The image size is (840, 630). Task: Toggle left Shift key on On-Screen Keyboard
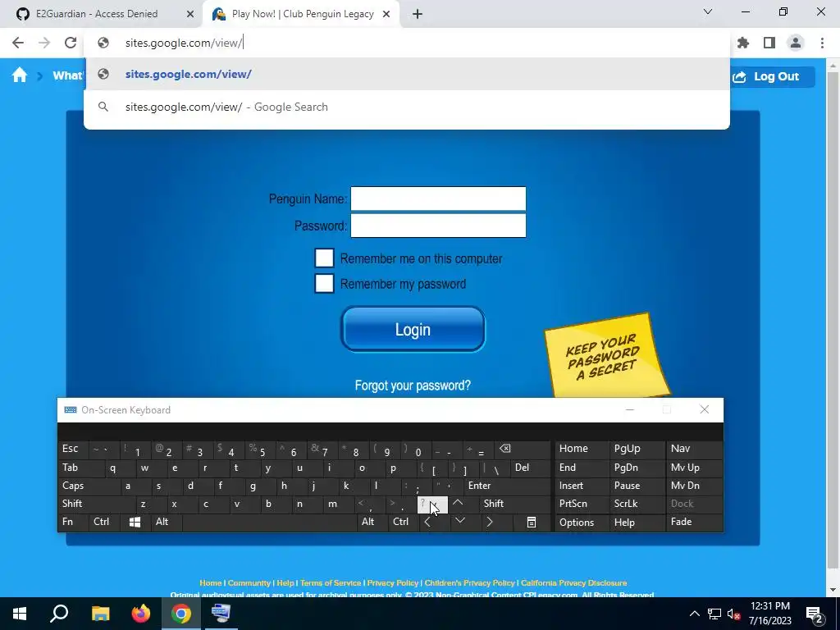click(x=97, y=504)
